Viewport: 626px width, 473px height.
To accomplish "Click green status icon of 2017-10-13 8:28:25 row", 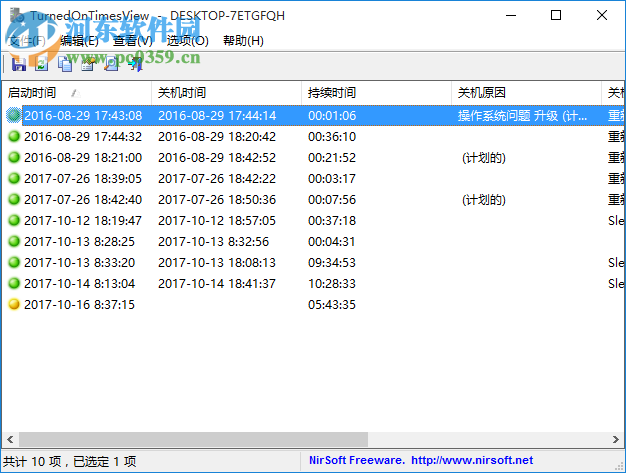I will click(x=14, y=241).
